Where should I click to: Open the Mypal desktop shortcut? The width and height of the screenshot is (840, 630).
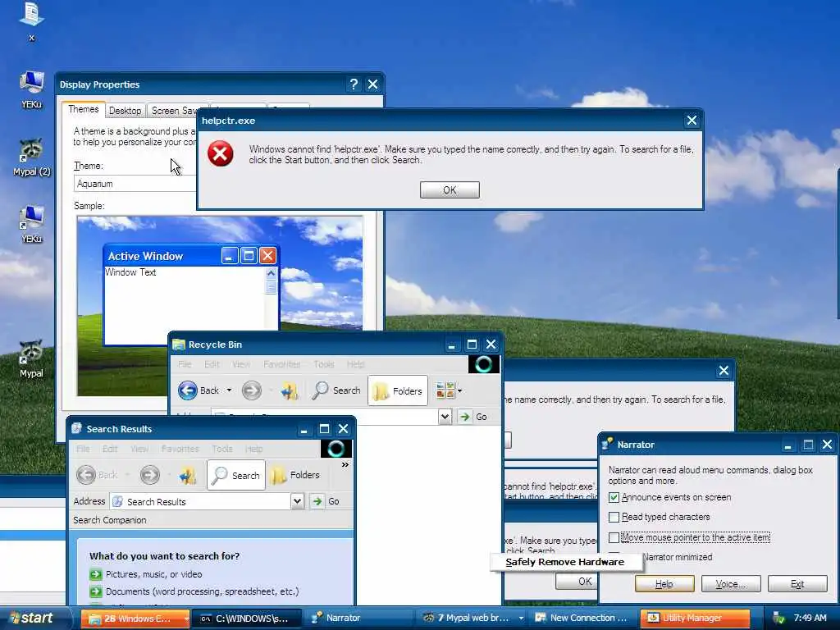(31, 359)
